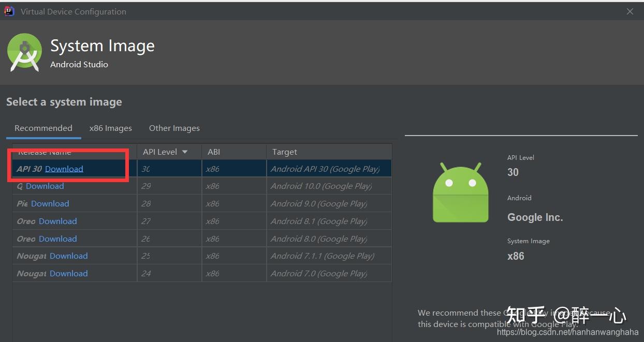Sort by API Level dropdown arrow
Image resolution: width=644 pixels, height=342 pixels.
pos(185,152)
